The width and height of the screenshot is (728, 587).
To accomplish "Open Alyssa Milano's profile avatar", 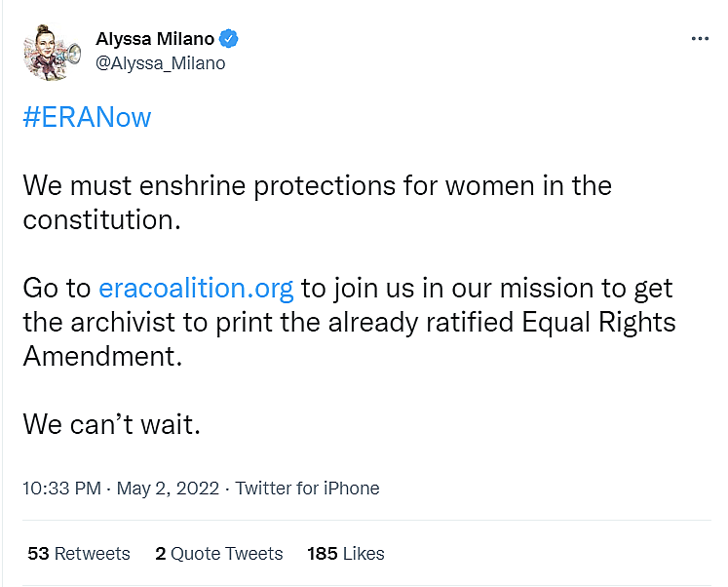I will 52,52.
